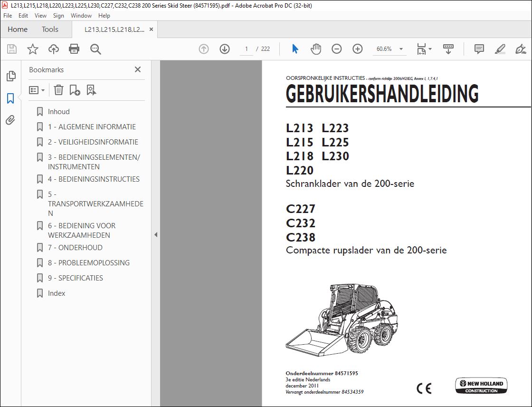The image size is (532, 407).
Task: Open bookmark 4 - BEDIENINGSINSTRUCTIES
Action: click(94, 179)
